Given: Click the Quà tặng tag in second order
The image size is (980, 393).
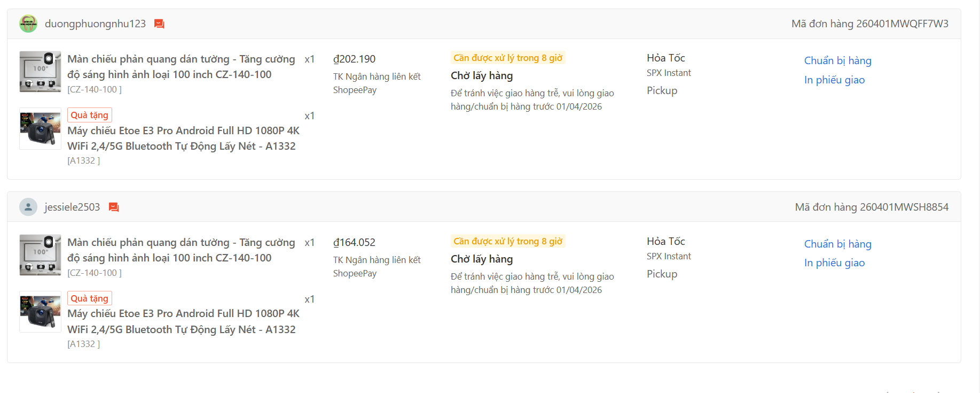Looking at the screenshot, I should tap(90, 298).
